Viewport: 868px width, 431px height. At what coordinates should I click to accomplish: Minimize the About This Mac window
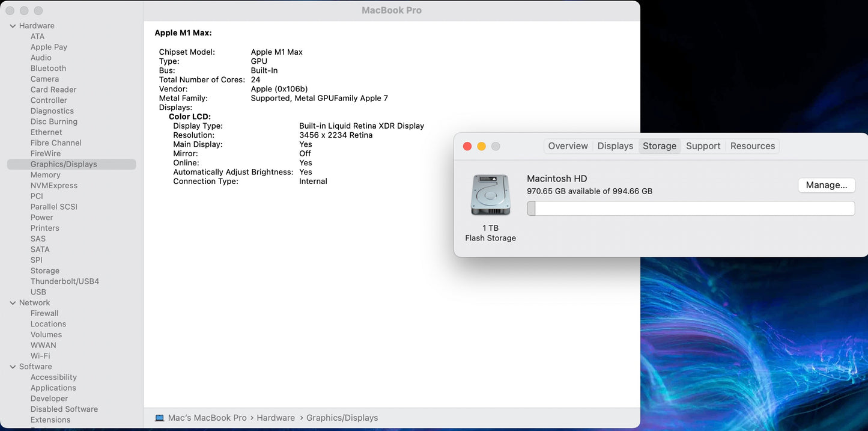click(x=481, y=146)
